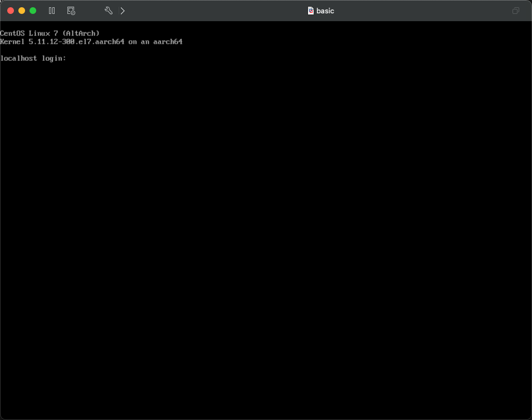Enter full screen with green button
Screen dimensions: 532x420
(33, 11)
